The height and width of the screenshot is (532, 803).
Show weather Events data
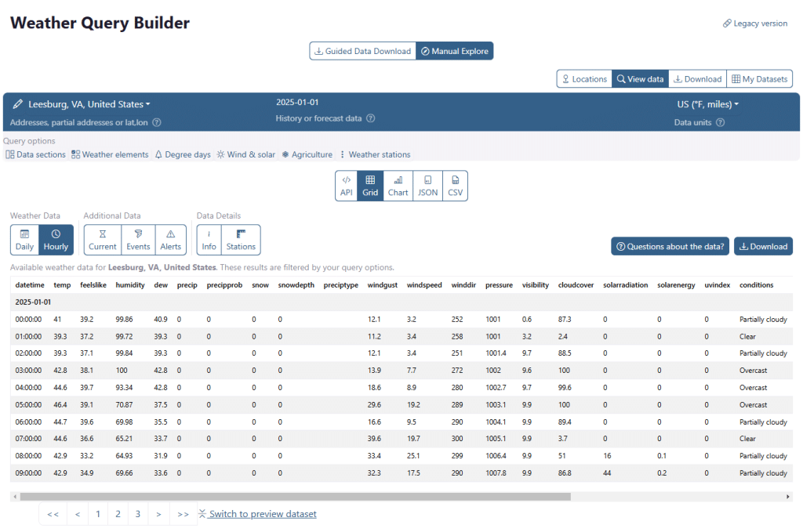pyautogui.click(x=138, y=240)
